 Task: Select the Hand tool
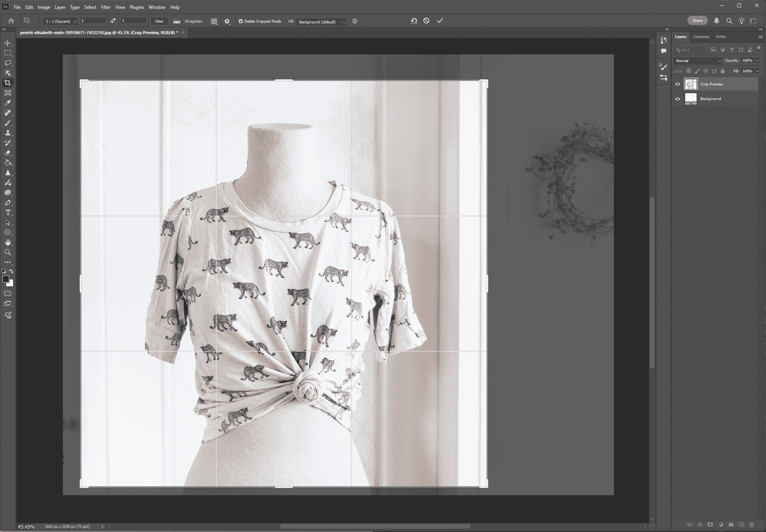[x=8, y=243]
